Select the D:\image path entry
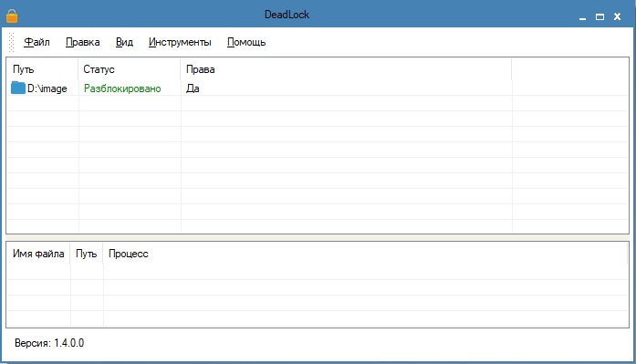 [47, 88]
